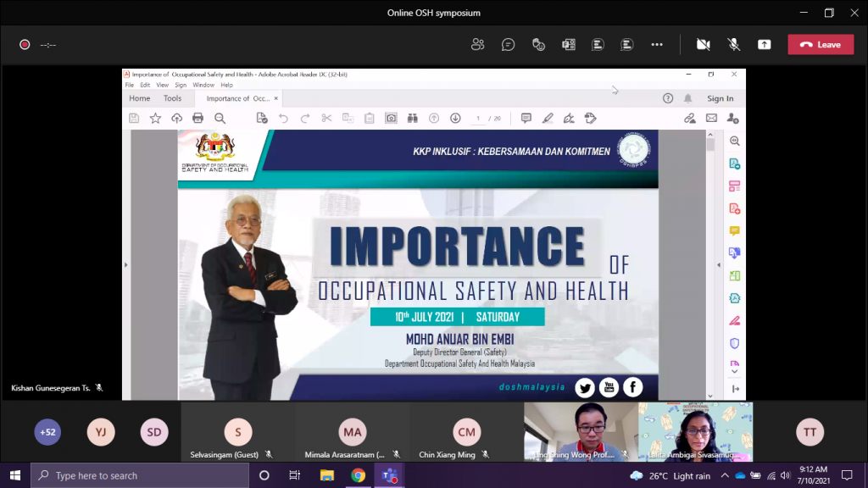Click scroll-down arrow of the PDF scrollbar
Image resolution: width=868 pixels, height=488 pixels.
point(710,396)
